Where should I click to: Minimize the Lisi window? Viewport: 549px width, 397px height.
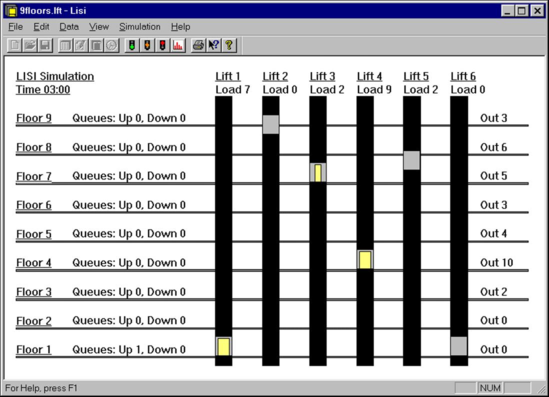[x=507, y=11]
